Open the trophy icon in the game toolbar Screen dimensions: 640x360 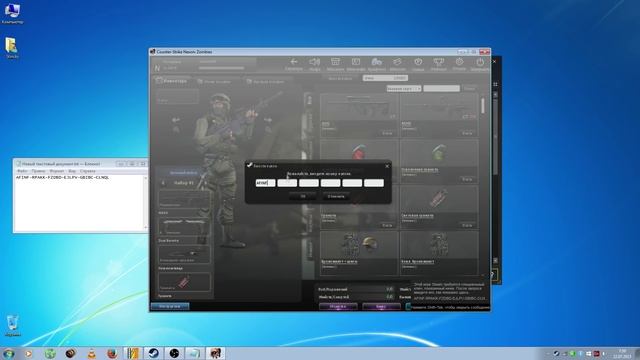click(439, 62)
